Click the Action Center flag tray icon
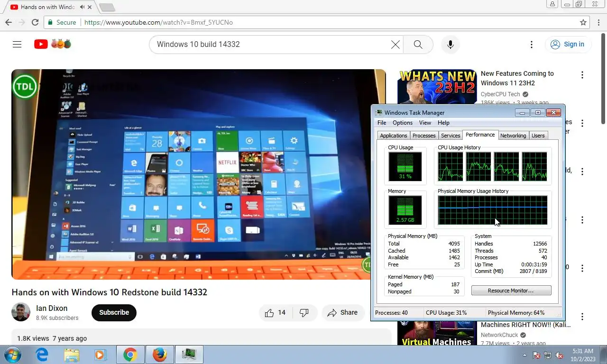The image size is (607, 364). pos(536,355)
